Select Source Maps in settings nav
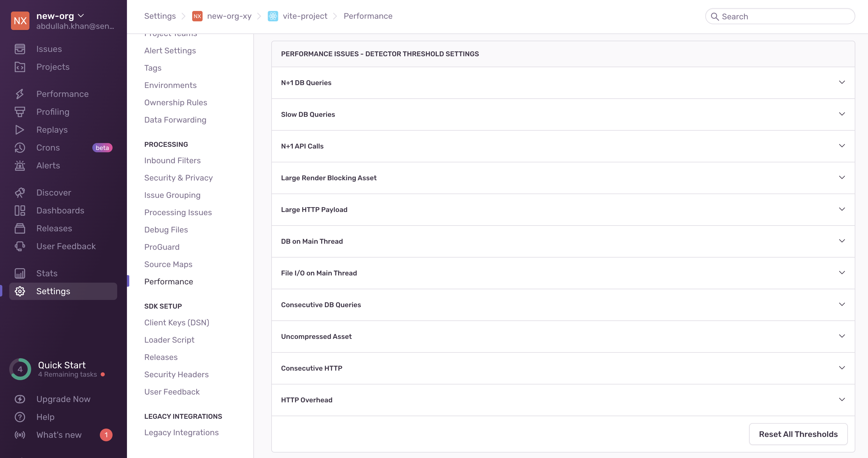Image resolution: width=868 pixels, height=458 pixels. (168, 264)
